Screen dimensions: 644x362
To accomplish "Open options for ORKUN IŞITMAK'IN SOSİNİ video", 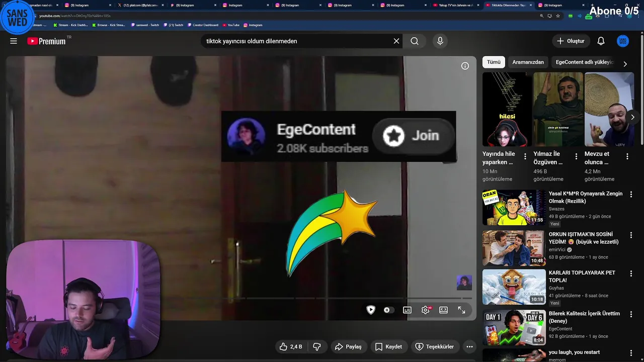I will click(x=631, y=235).
